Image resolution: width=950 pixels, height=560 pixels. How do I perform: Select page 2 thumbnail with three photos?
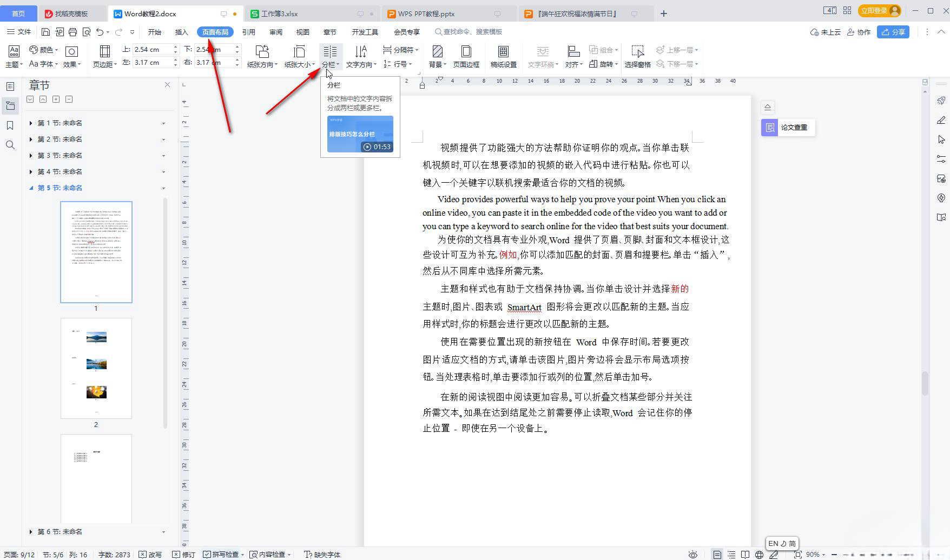(96, 368)
